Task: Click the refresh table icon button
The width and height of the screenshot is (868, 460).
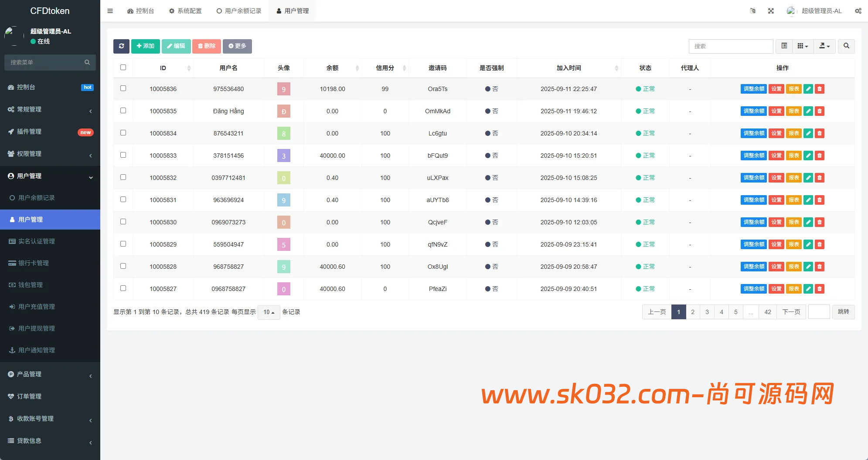Action: [x=121, y=46]
